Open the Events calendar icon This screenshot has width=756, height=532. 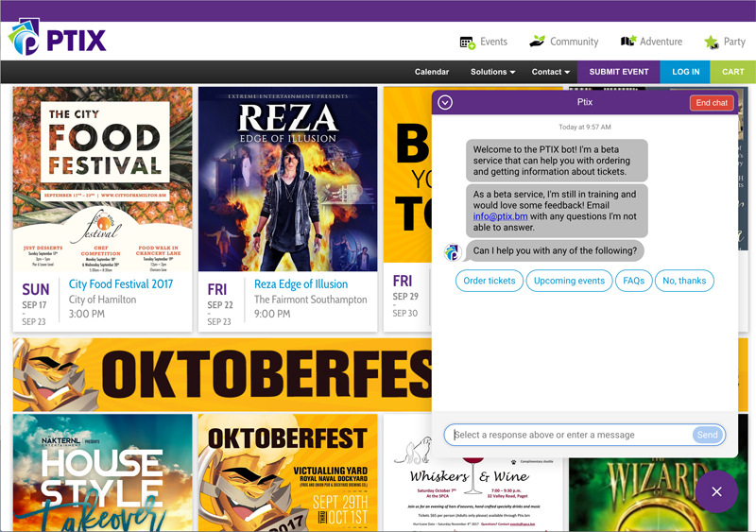point(467,42)
